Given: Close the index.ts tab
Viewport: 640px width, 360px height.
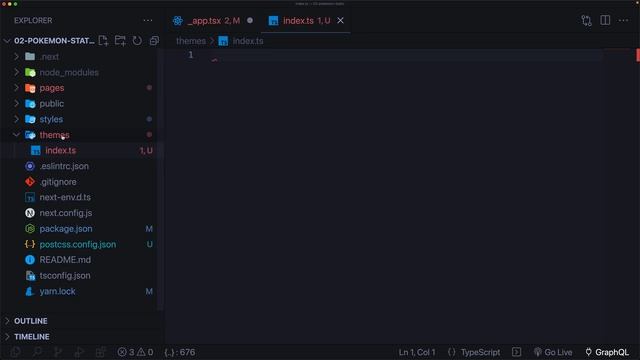Looking at the screenshot, I should pos(340,20).
